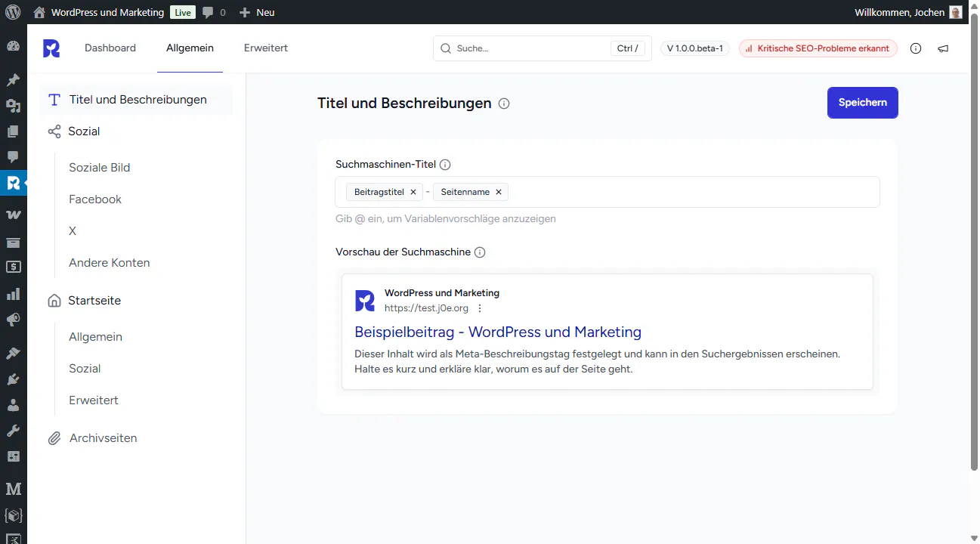Viewport: 980px width, 544px height.
Task: Click the Kritische SEO-Probleme erkannt badge
Action: coord(818,48)
